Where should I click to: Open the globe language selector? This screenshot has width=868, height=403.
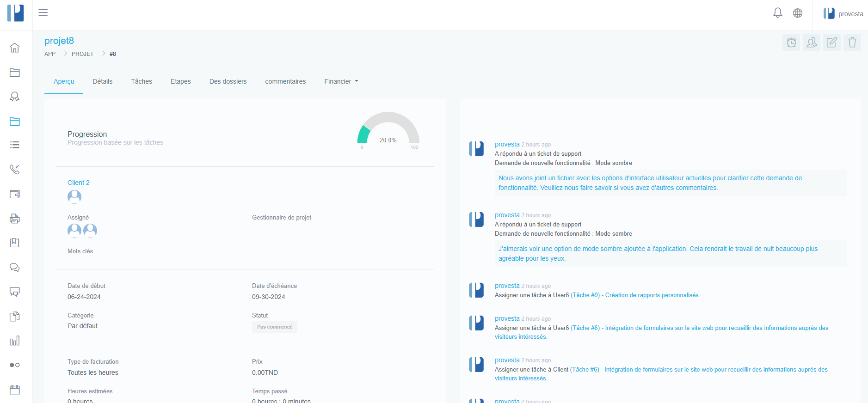798,13
